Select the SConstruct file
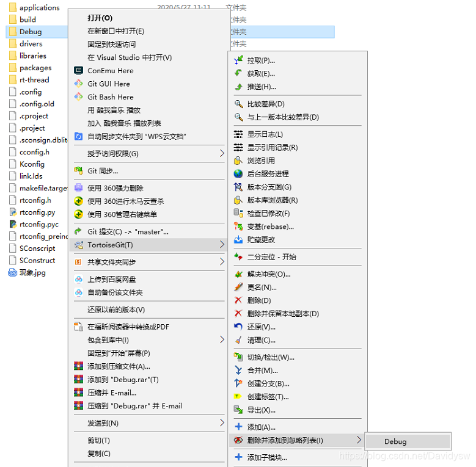Viewport: 476px width, 467px height. click(37, 261)
